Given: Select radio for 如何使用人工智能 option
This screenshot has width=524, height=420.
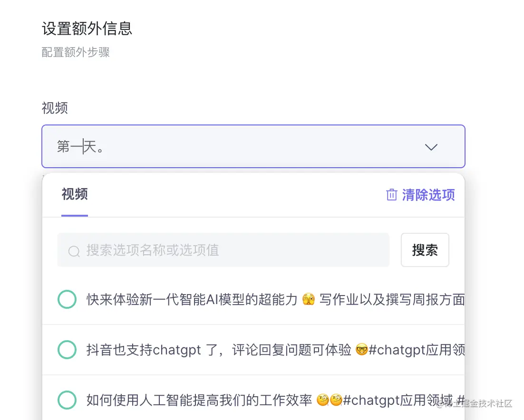Looking at the screenshot, I should click(67, 400).
